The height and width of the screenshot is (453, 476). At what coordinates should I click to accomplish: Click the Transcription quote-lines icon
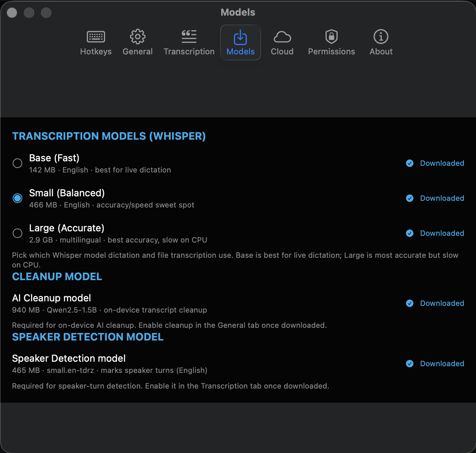(x=189, y=37)
